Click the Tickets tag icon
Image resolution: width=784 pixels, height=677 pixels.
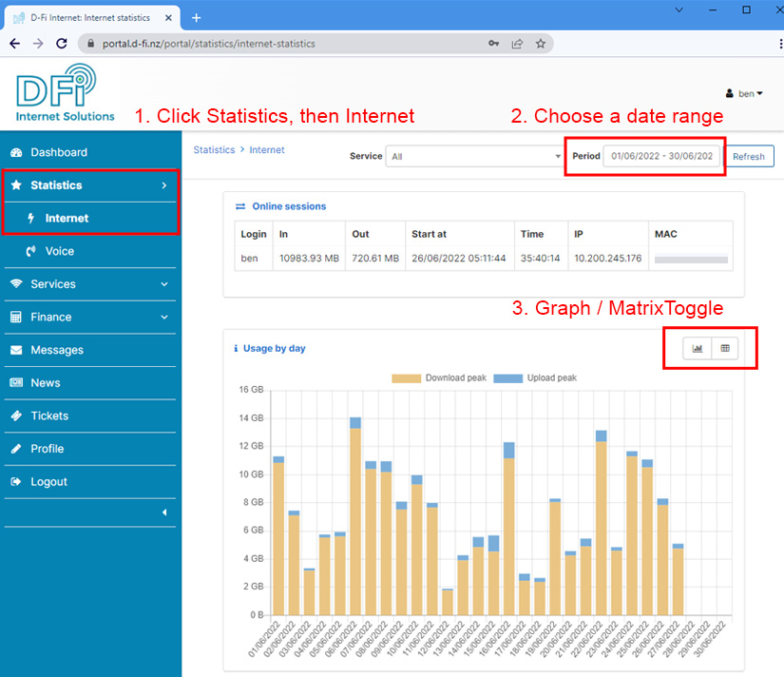tap(16, 416)
